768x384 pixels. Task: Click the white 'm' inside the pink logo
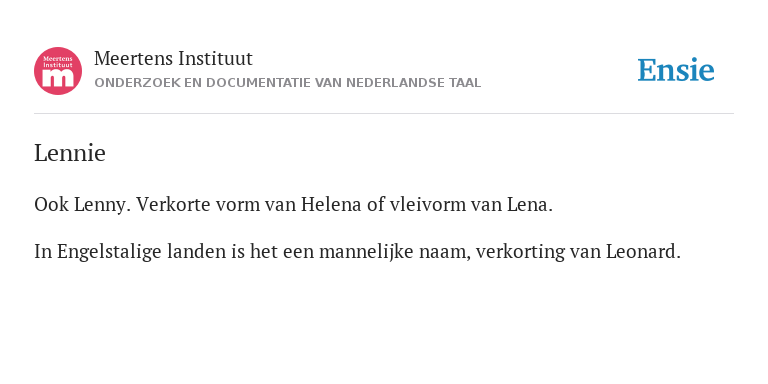[x=58, y=77]
